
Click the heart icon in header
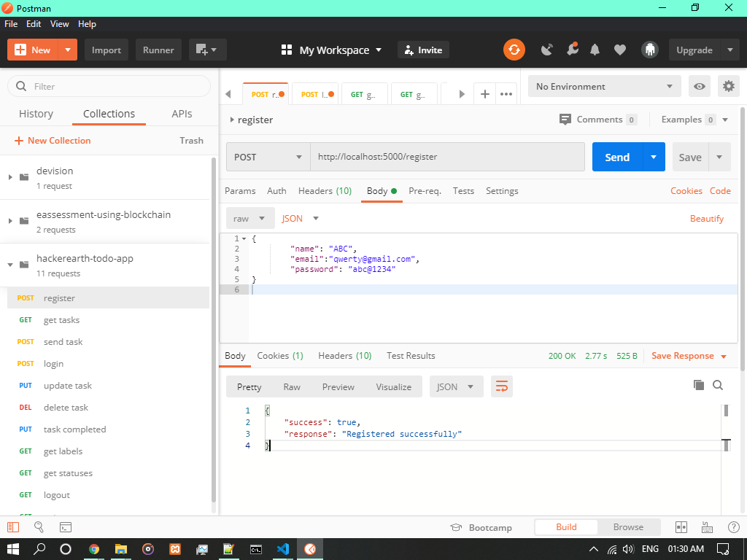pyautogui.click(x=620, y=50)
